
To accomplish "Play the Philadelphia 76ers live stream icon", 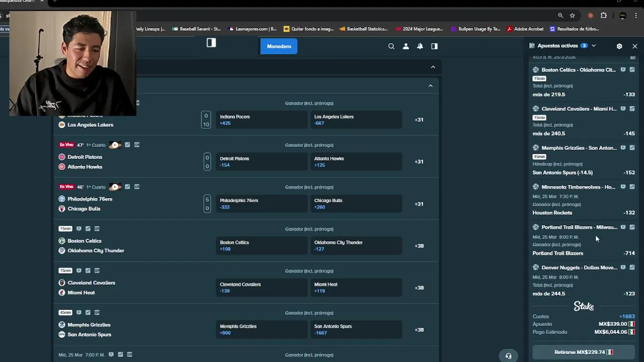I will point(115,187).
